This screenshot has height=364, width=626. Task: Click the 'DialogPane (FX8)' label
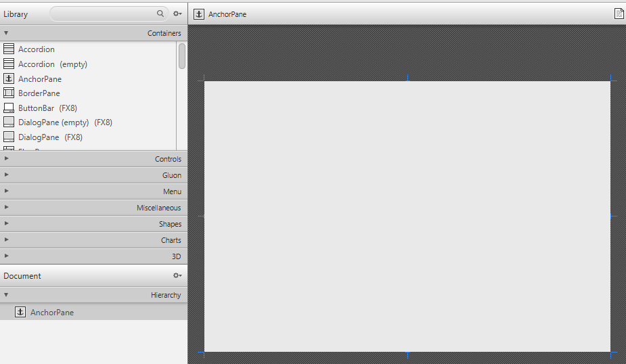50,137
